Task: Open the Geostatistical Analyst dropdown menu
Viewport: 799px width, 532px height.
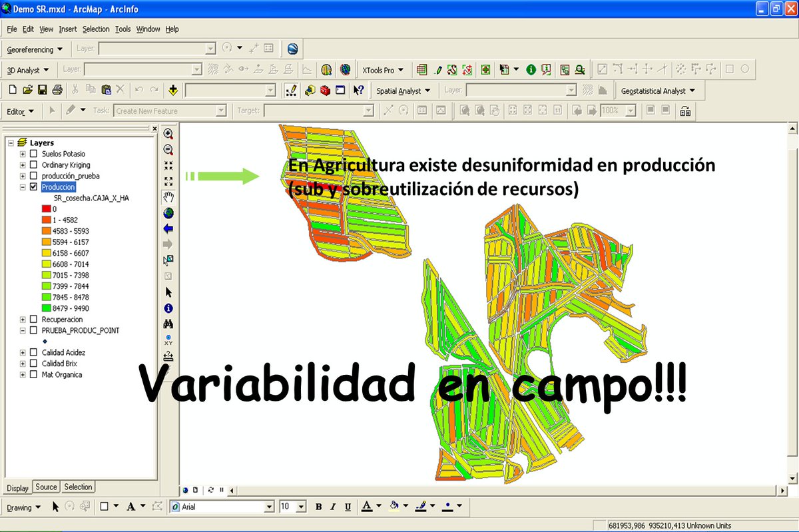Action: point(658,91)
